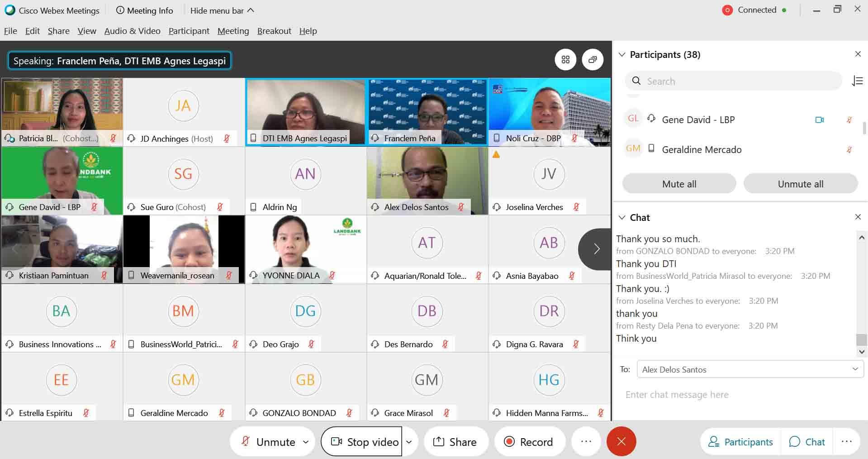Open the Share menu
868x459 pixels.
tap(58, 31)
